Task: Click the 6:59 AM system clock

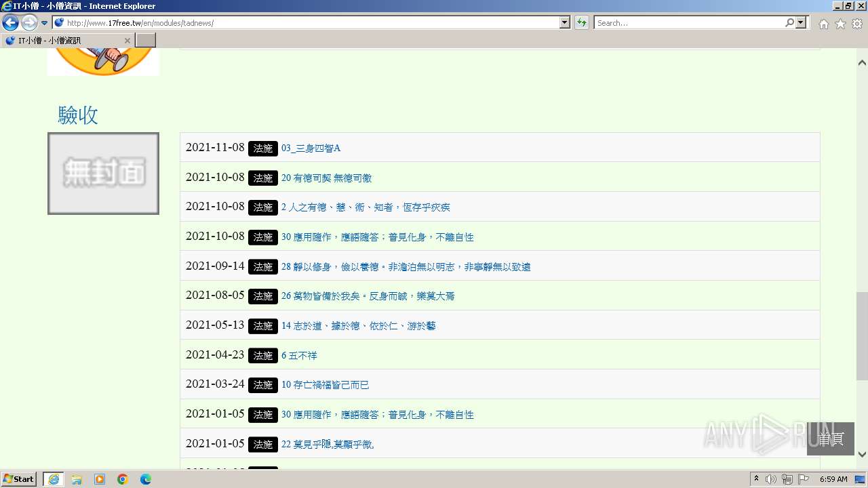Action: point(833,479)
